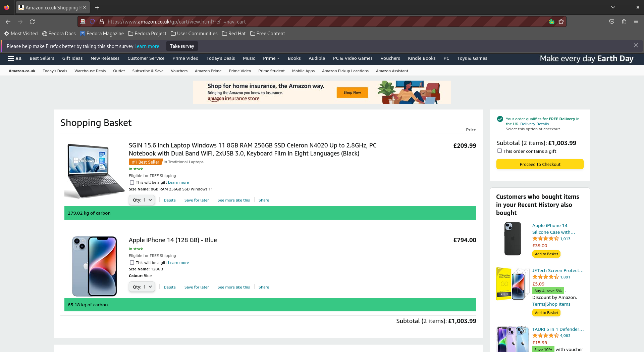Open Subscribe & Save in sub navigation
Screen dimensions: 644x352
coord(148,71)
